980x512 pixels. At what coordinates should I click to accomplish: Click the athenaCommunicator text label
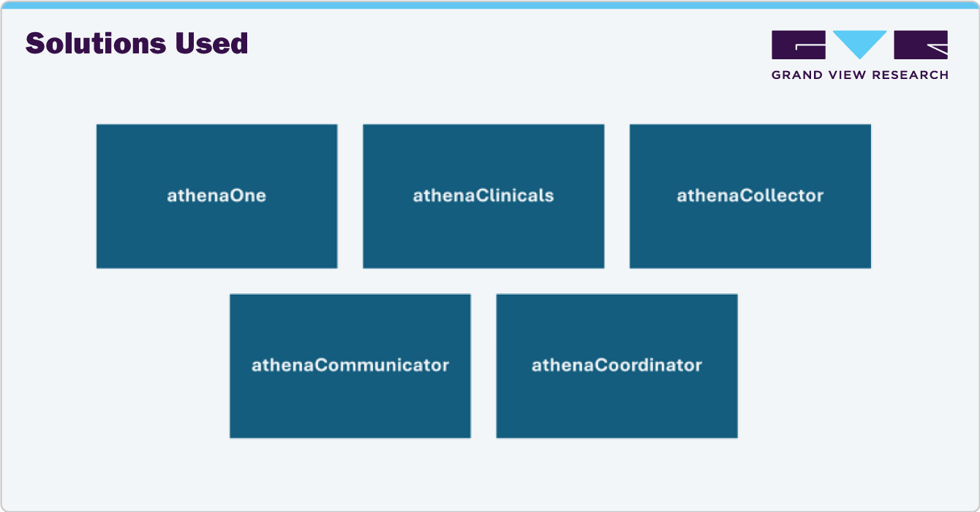350,365
